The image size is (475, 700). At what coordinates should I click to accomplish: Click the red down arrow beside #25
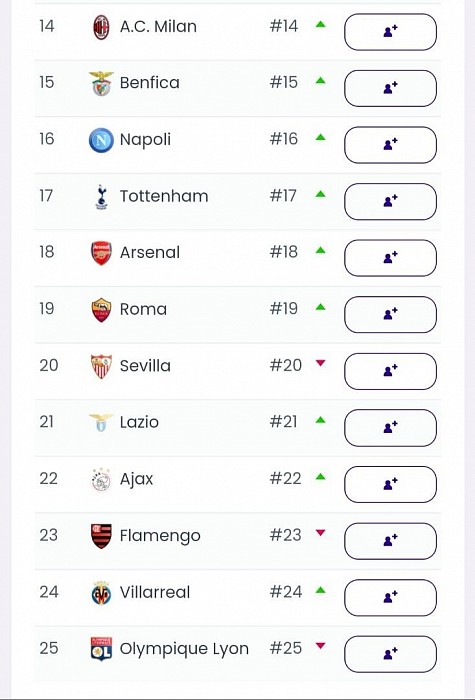click(x=320, y=646)
